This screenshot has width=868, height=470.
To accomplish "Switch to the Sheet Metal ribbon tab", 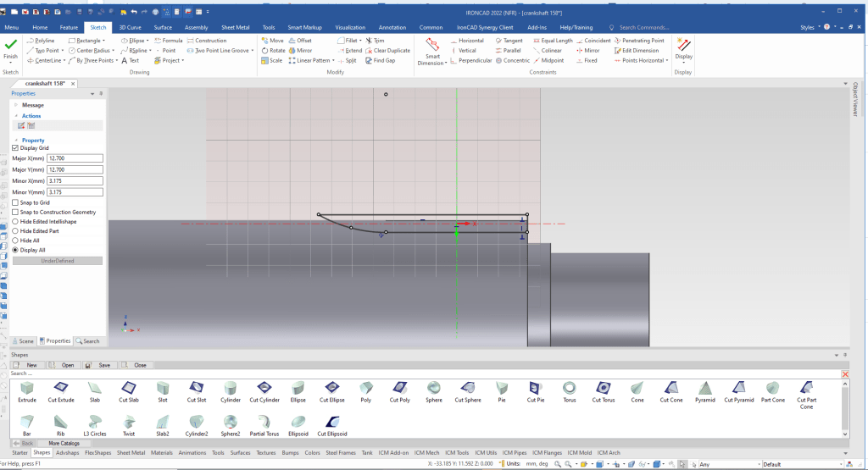I will pos(235,27).
